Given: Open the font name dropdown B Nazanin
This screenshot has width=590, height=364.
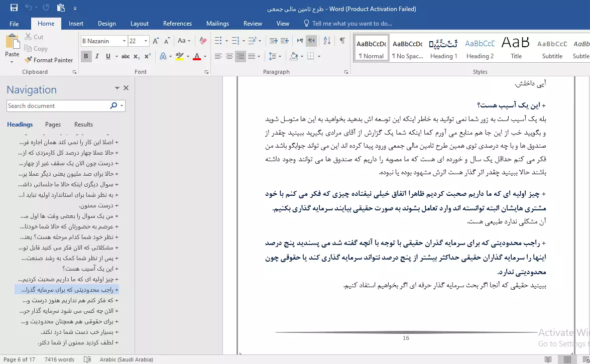Looking at the screenshot, I should 124,41.
